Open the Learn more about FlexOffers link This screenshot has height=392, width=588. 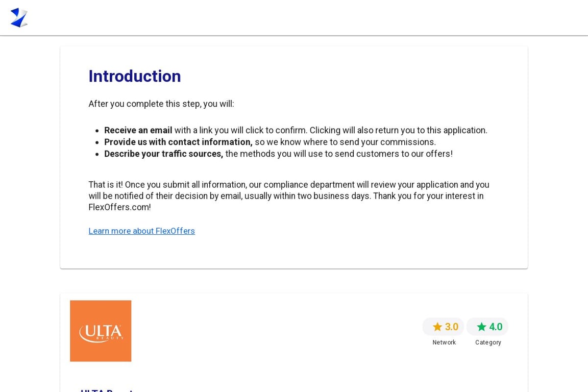point(141,231)
